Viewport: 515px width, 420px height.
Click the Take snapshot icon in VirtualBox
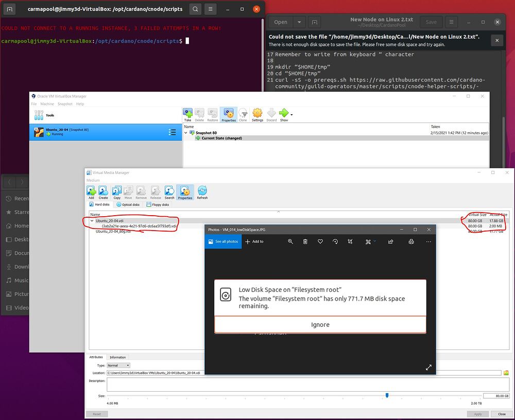click(x=187, y=115)
